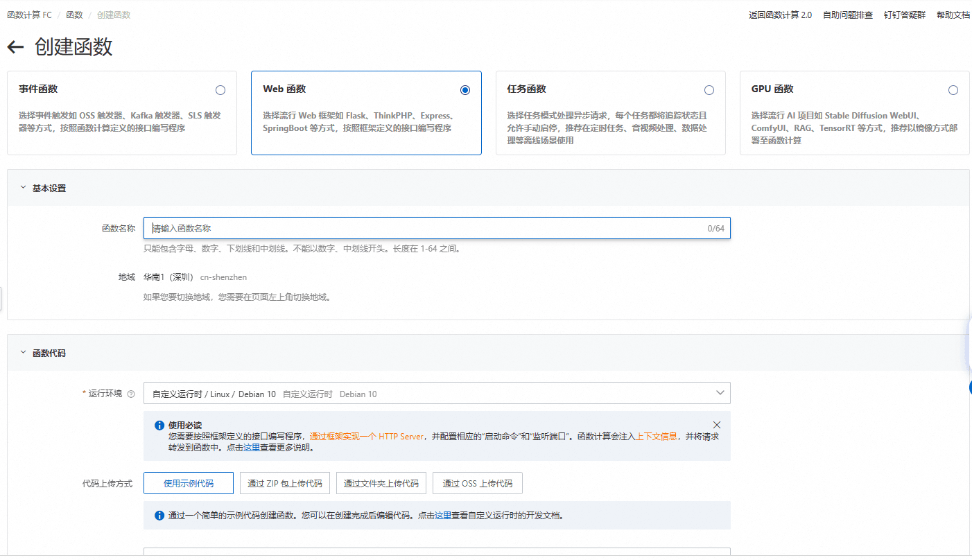
Task: Select the Web 函数 radio button
Action: tap(465, 90)
